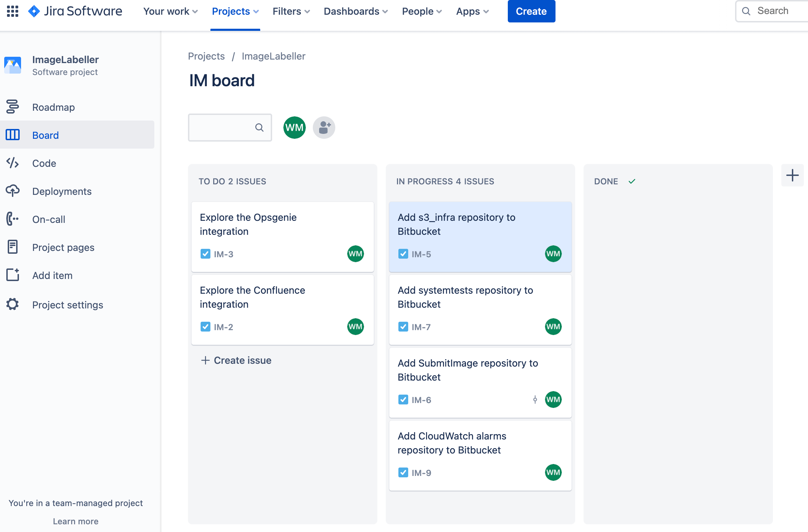The image size is (808, 532).
Task: Toggle checkbox on IM-5 issue card
Action: pos(403,254)
